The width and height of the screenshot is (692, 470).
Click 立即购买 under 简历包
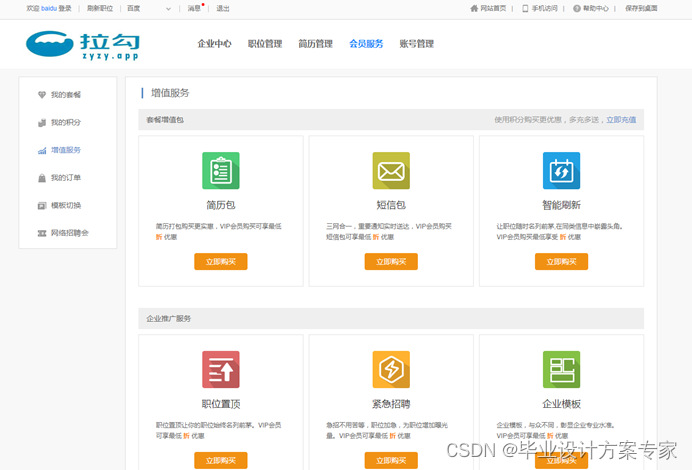221,262
